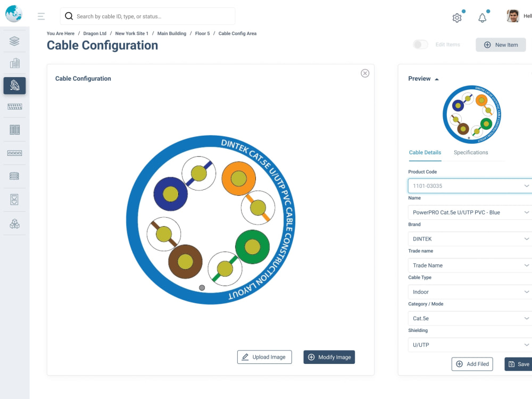Image resolution: width=532 pixels, height=399 pixels.
Task: Toggle the Edit Items switch
Action: coord(421,45)
